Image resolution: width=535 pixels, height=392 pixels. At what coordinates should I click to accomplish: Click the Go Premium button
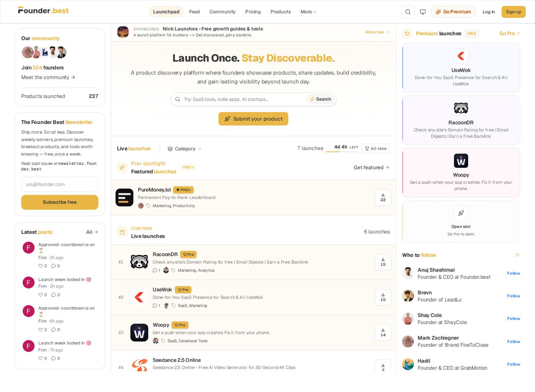click(453, 12)
